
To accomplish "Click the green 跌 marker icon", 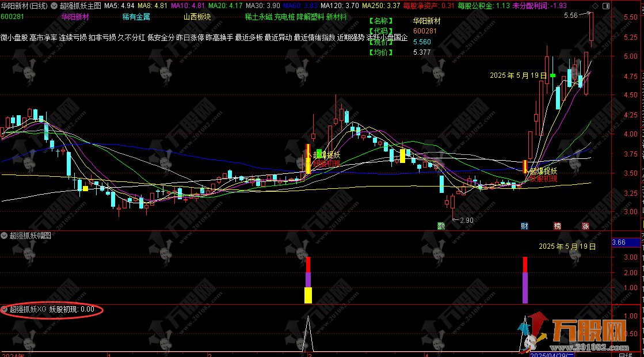I will (441, 226).
